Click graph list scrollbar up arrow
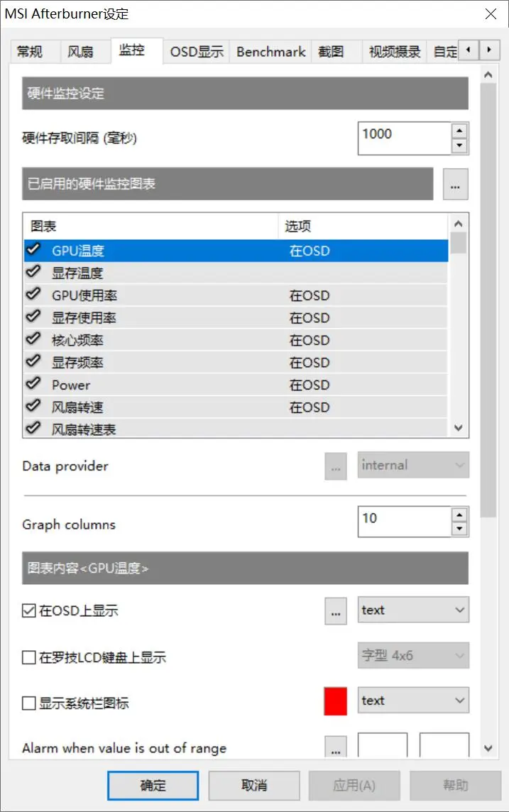Viewport: 509px width, 812px height. coord(459,224)
